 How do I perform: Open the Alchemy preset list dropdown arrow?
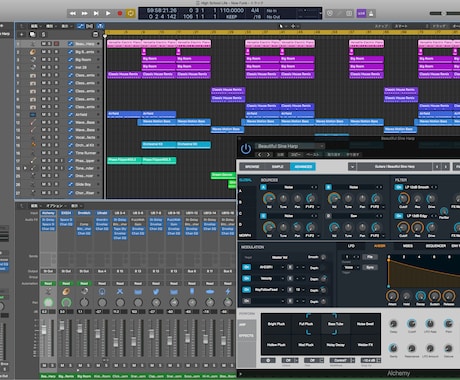pyautogui.click(x=352, y=166)
